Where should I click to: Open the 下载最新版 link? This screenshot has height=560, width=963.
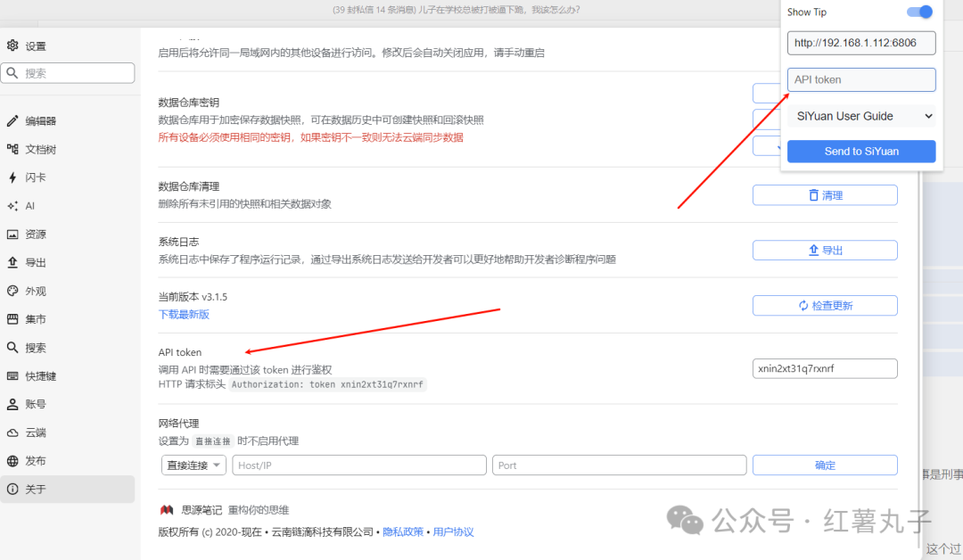pos(184,315)
